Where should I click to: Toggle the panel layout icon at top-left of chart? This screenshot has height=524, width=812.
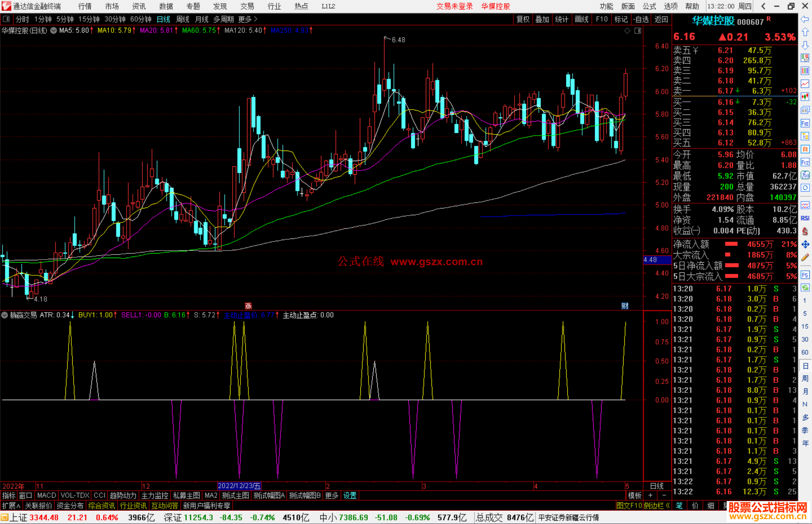(x=6, y=19)
